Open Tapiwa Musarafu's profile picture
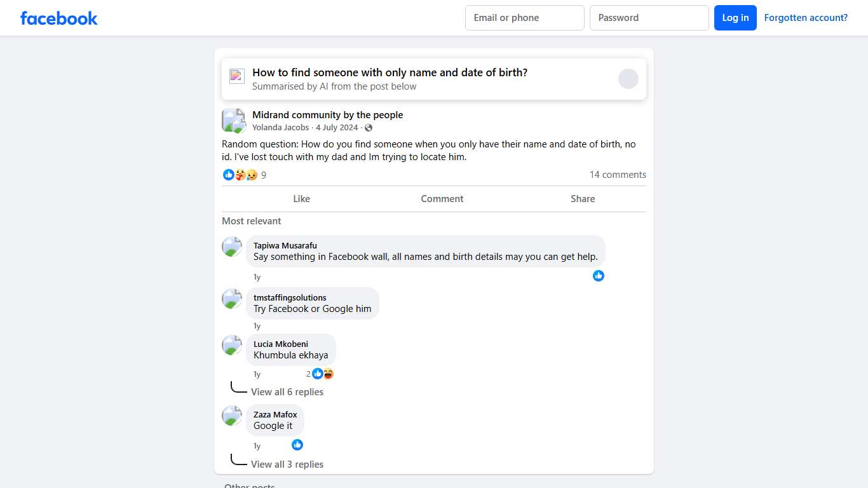This screenshot has height=488, width=868. click(x=232, y=247)
